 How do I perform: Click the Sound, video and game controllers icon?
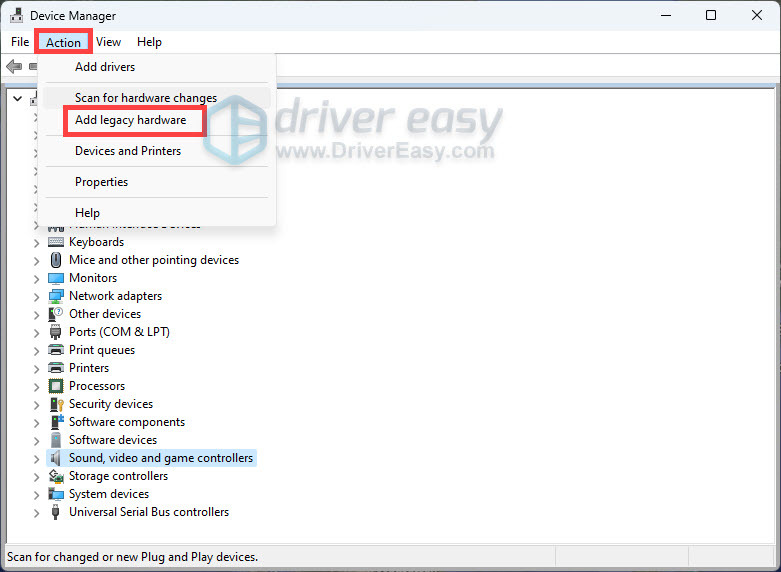(56, 458)
